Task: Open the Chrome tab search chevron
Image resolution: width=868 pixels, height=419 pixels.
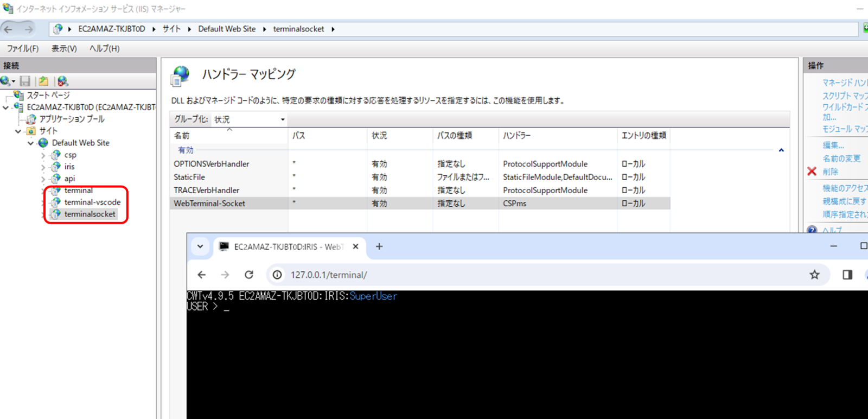Action: [200, 246]
